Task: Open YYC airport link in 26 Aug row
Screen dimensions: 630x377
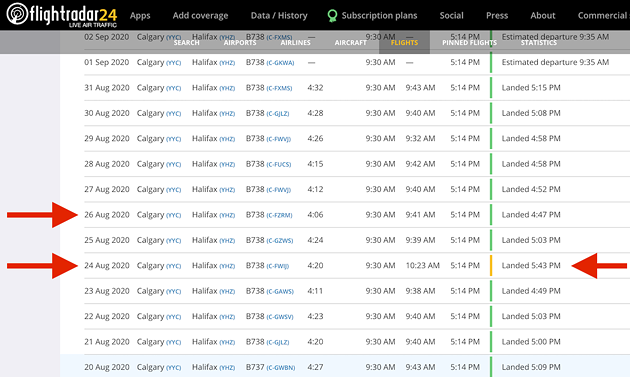Action: (174, 215)
